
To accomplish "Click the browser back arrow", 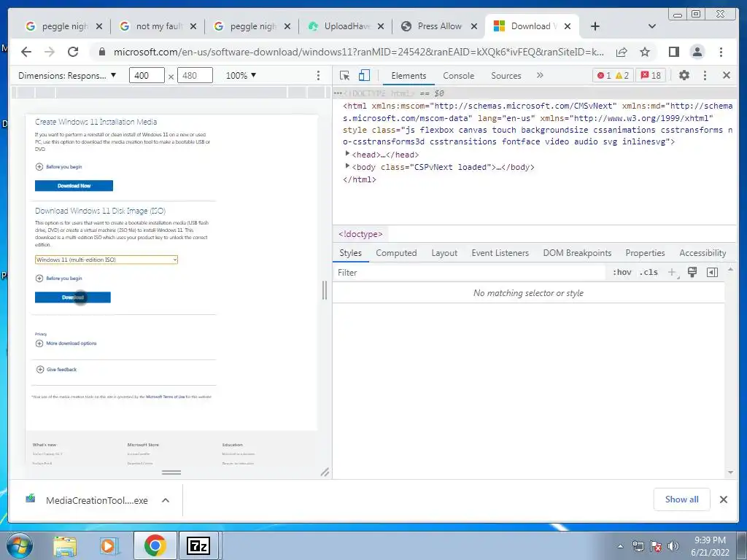I will pos(26,52).
